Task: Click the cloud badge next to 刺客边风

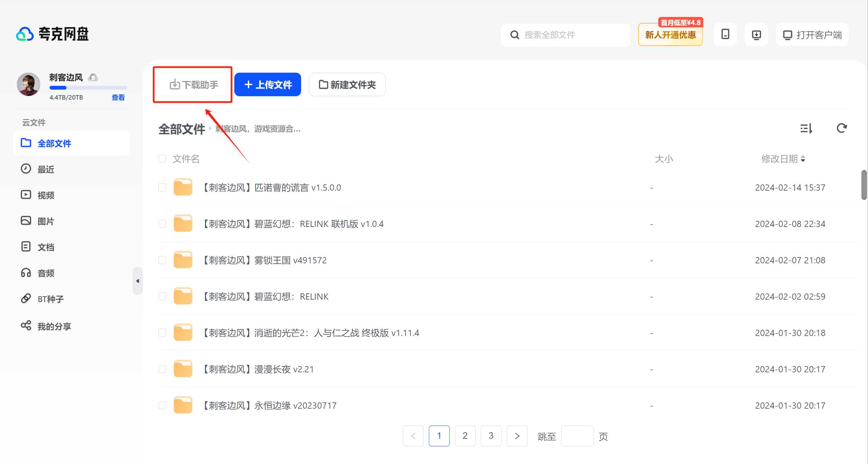Action: 93,77
